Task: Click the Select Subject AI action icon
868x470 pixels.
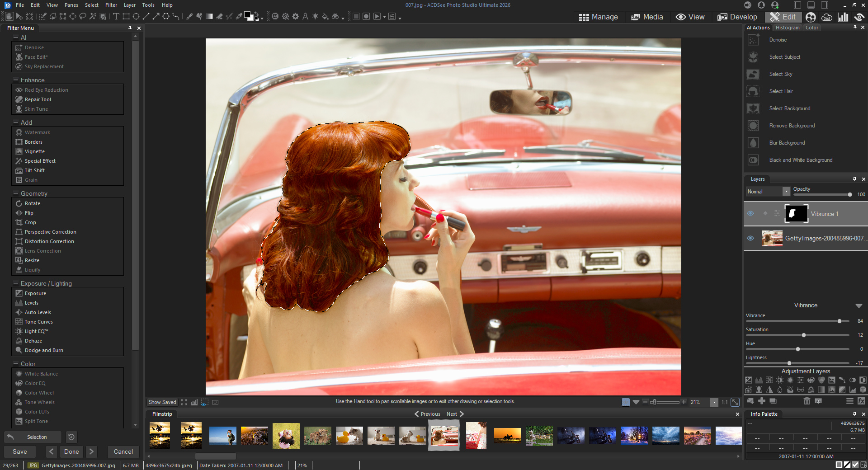Action: click(x=753, y=57)
